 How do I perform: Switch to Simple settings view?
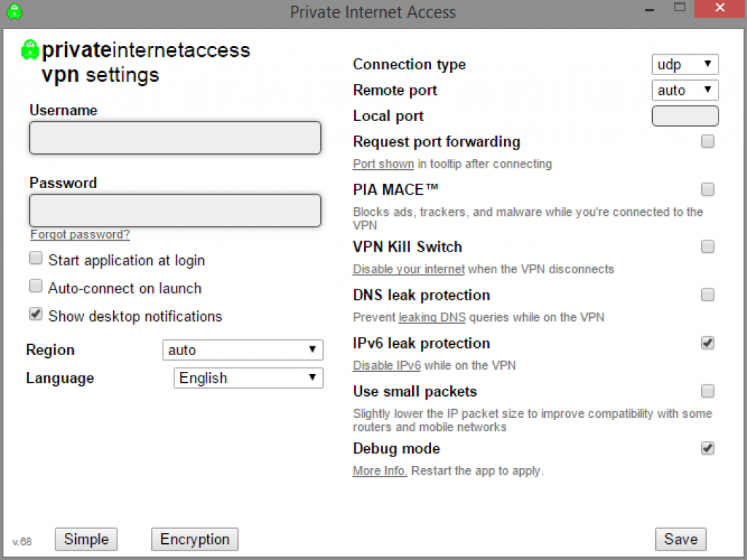(86, 540)
